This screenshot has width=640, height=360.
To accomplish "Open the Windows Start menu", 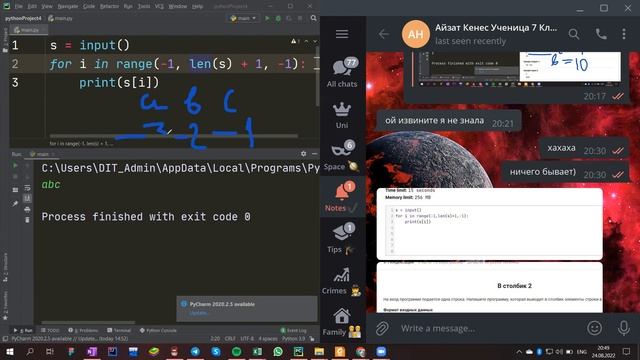I will pyautogui.click(x=9, y=351).
